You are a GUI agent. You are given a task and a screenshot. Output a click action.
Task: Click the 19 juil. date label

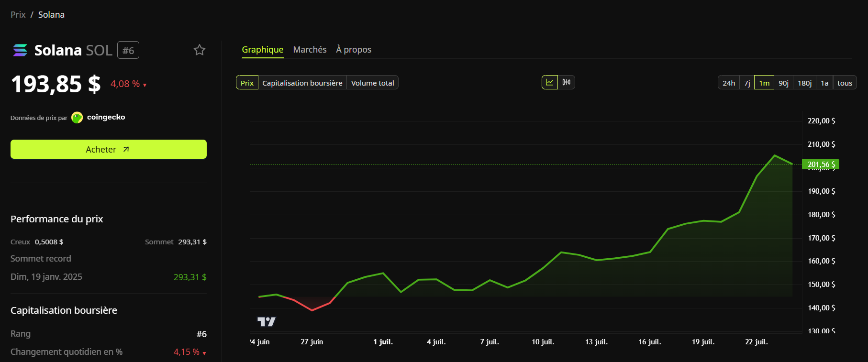pos(703,342)
